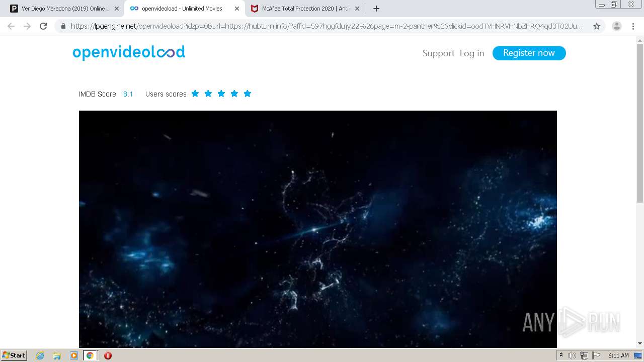Close the Ver Diego Maradona tab
The width and height of the screenshot is (644, 362).
point(117,9)
